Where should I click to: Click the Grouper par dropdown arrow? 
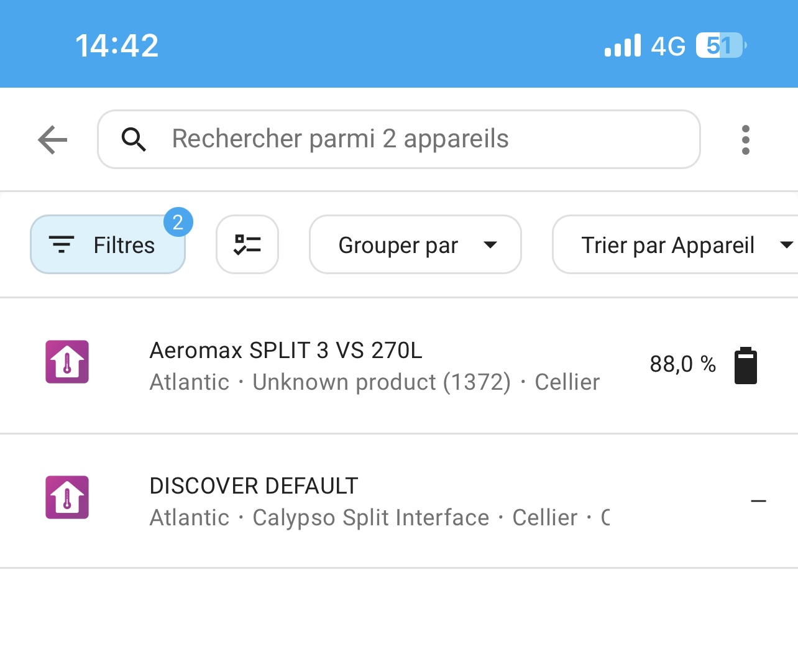click(x=490, y=245)
